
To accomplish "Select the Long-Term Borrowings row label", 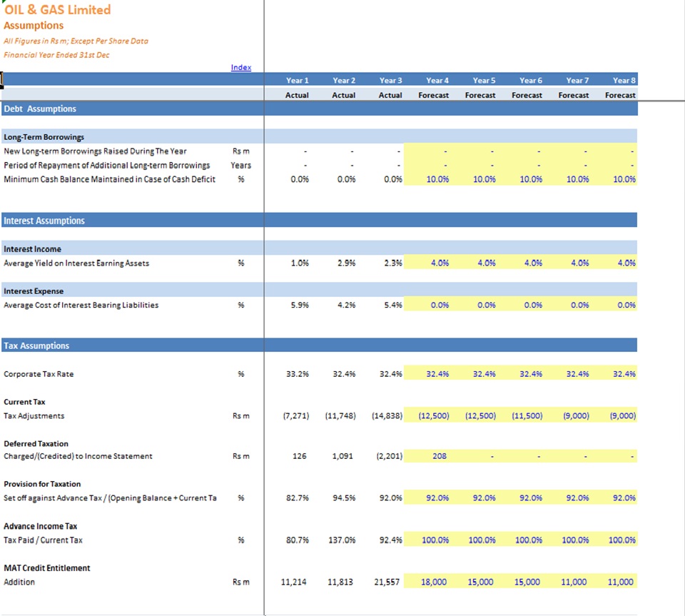I will [x=44, y=137].
